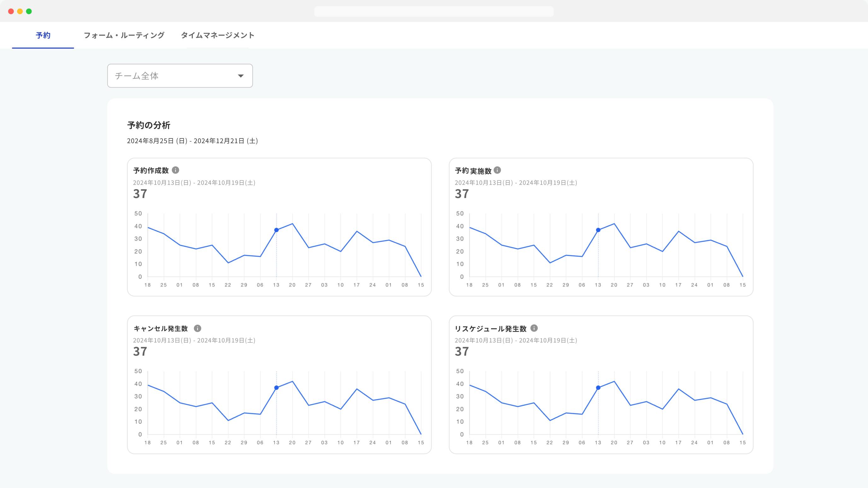Click info icon beside リスケジュール発生数

[534, 328]
